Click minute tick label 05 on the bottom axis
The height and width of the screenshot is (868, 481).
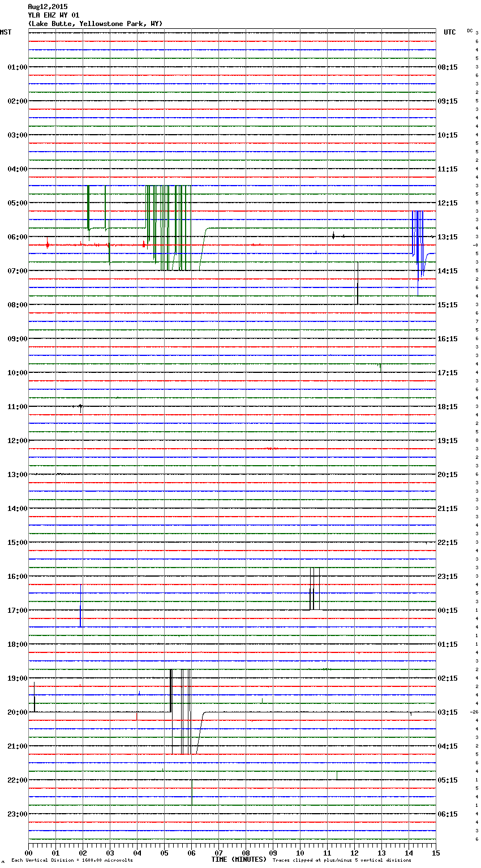tap(164, 853)
